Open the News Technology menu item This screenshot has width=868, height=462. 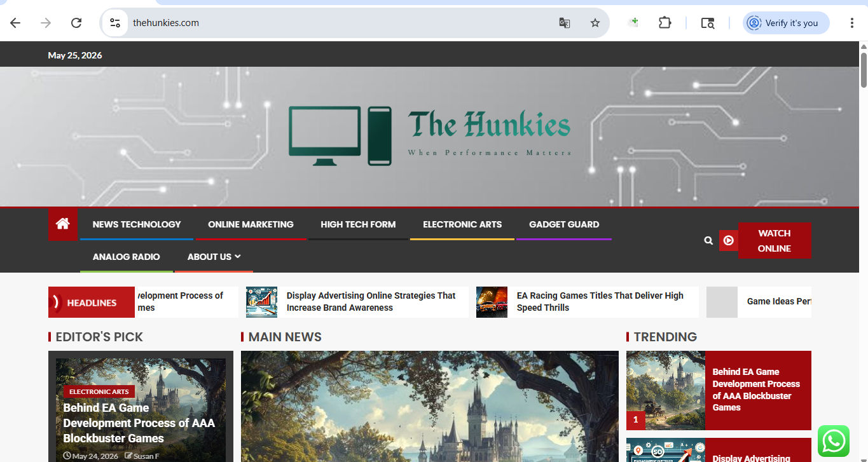(137, 224)
